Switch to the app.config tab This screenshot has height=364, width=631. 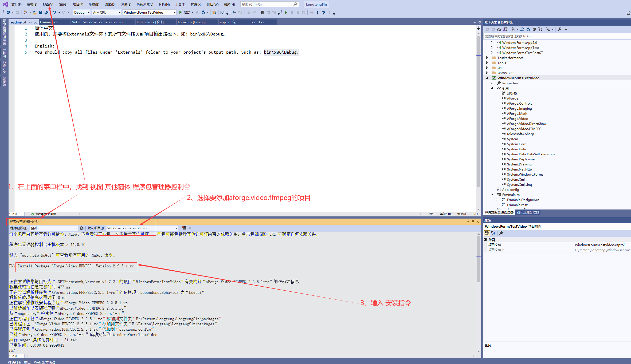coord(228,22)
